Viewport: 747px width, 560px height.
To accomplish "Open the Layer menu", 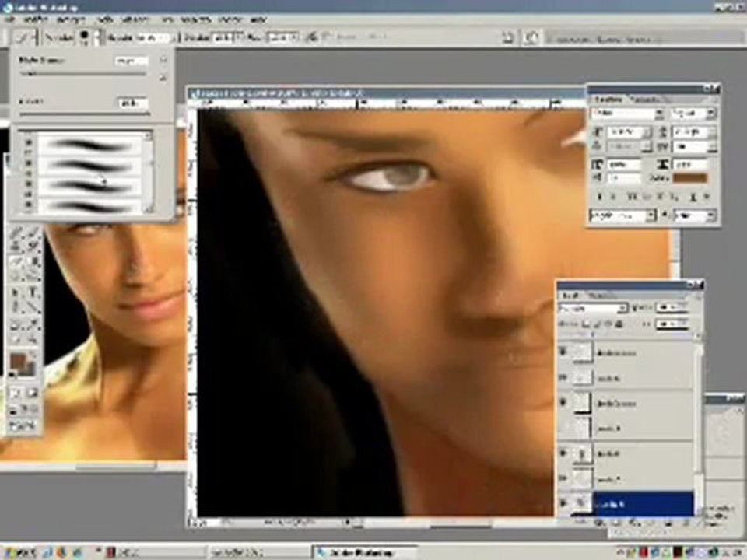I will (x=104, y=19).
